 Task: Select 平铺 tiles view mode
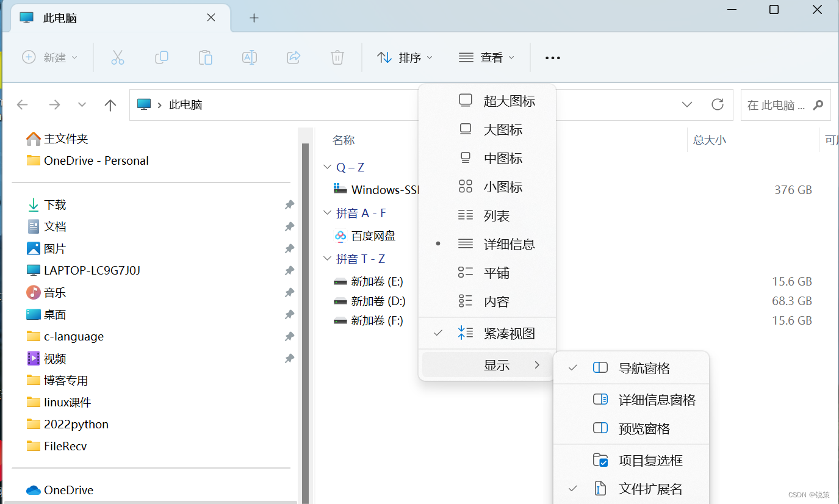[x=487, y=273]
